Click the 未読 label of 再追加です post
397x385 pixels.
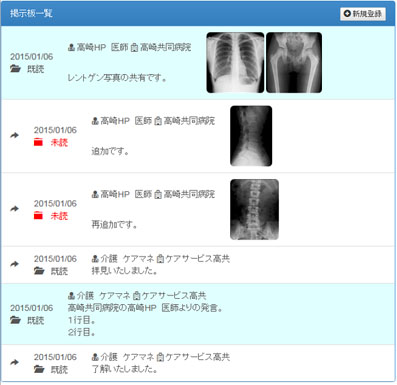point(59,216)
